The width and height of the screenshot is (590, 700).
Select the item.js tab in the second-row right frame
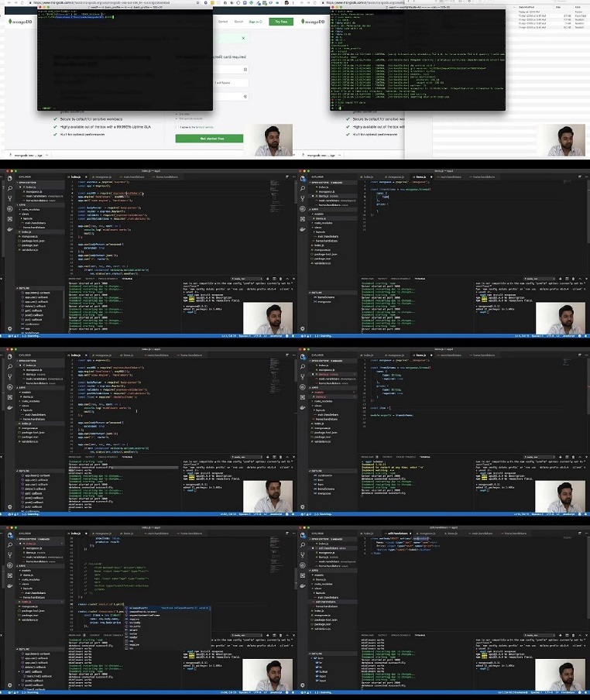coord(420,177)
